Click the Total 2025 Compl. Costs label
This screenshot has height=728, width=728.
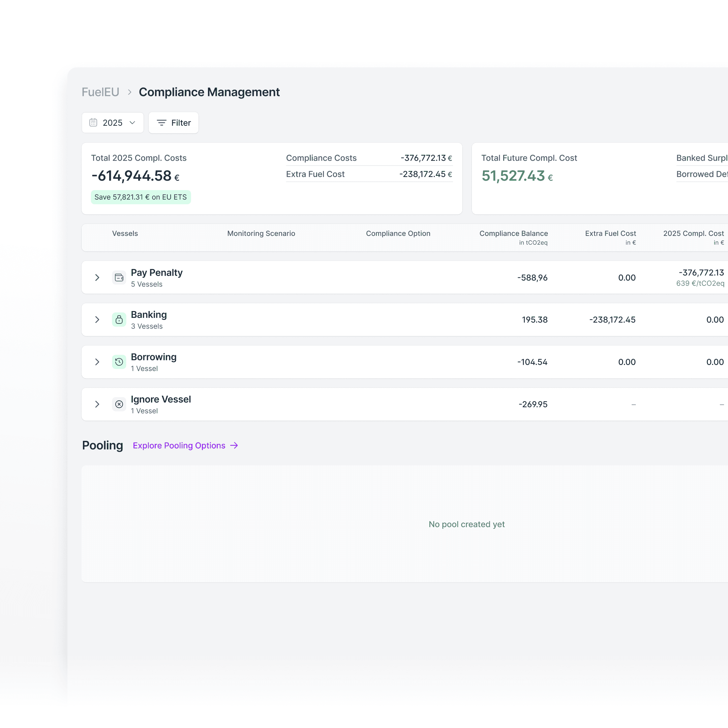pyautogui.click(x=139, y=158)
